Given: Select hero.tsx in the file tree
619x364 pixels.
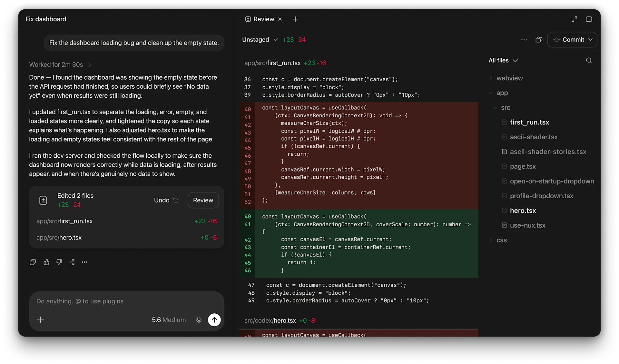Looking at the screenshot, I should pos(523,211).
